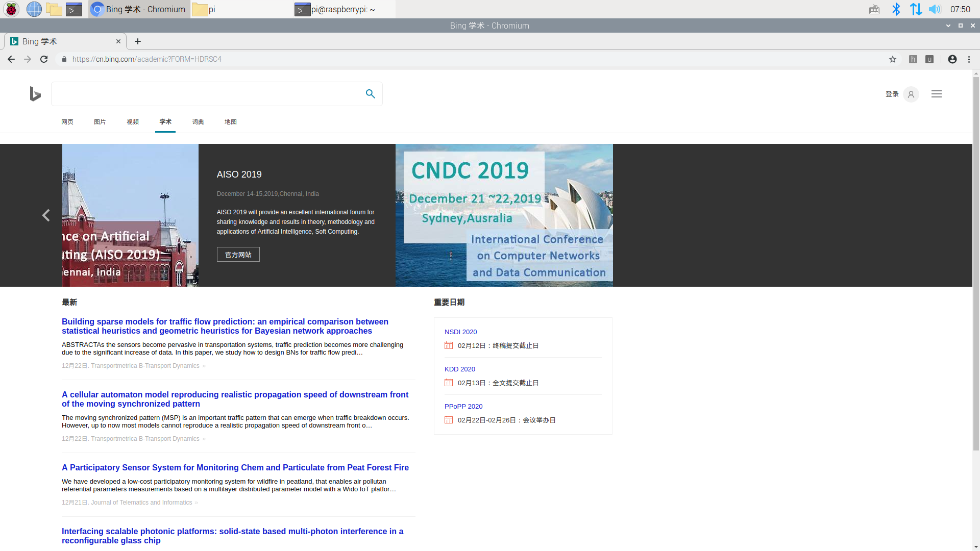Open the volume speaker tray icon
Viewport: 980px width, 551px height.
tap(935, 9)
